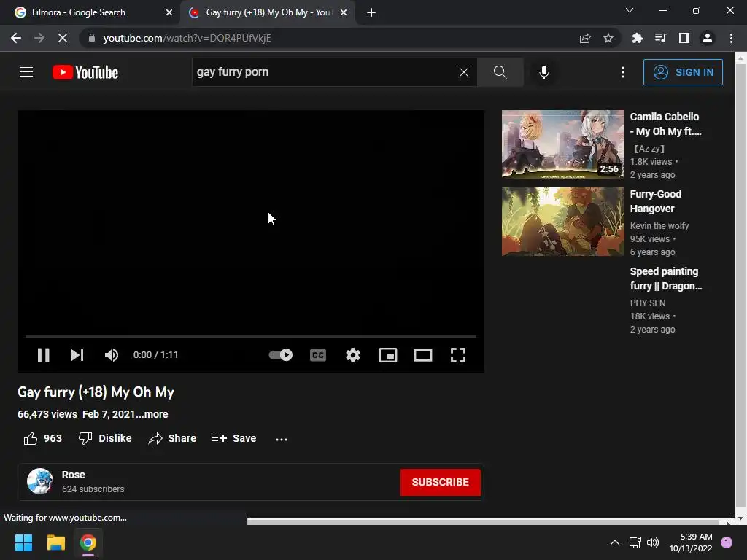Open Chrome three-dot menu
The height and width of the screenshot is (560, 747).
point(731,38)
